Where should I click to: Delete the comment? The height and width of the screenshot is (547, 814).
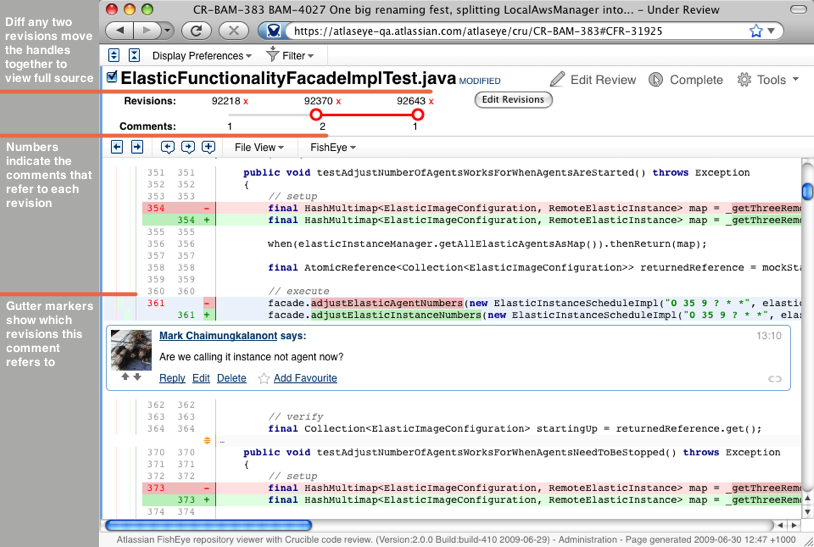coord(232,378)
